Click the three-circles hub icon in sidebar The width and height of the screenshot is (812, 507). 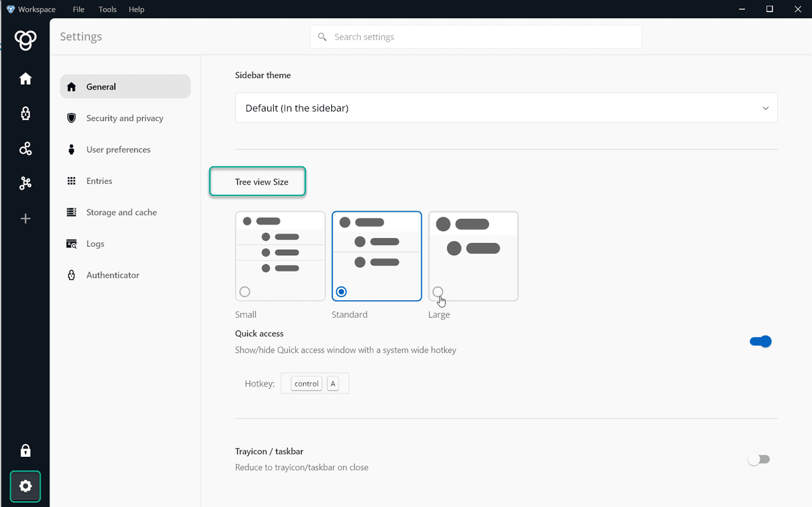(x=25, y=148)
